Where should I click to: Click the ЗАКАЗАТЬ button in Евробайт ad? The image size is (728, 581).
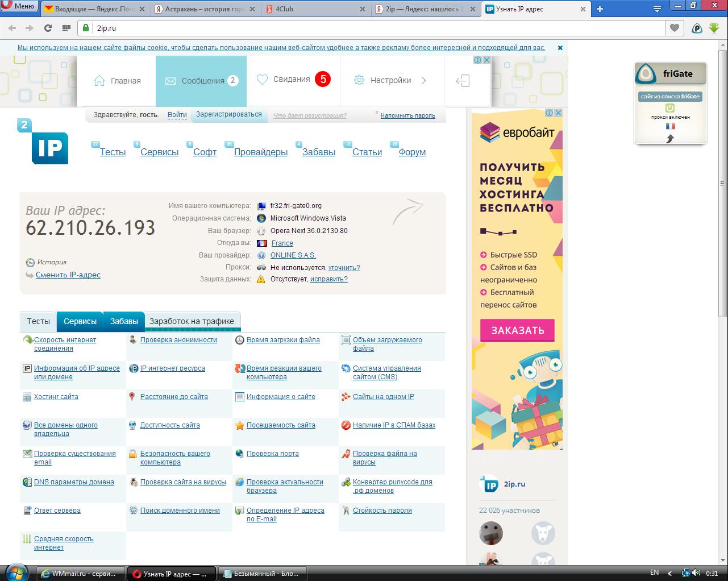[517, 330]
